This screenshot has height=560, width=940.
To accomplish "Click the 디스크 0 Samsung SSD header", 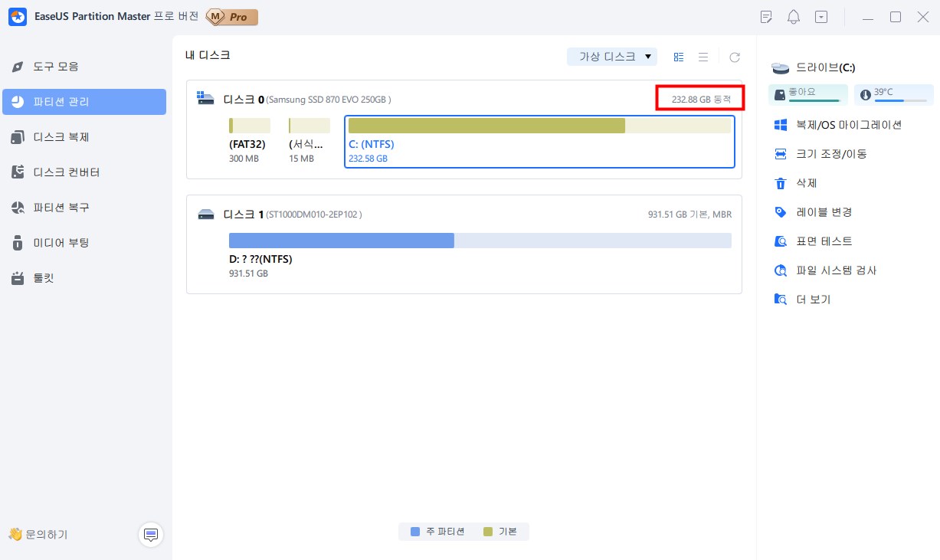I will click(307, 100).
